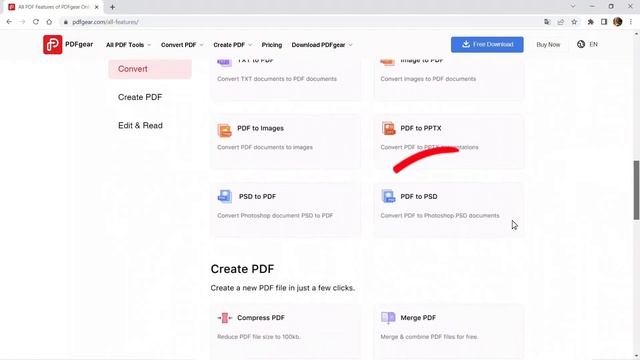
Task: Click the browser side panel icon
Action: [604, 22]
